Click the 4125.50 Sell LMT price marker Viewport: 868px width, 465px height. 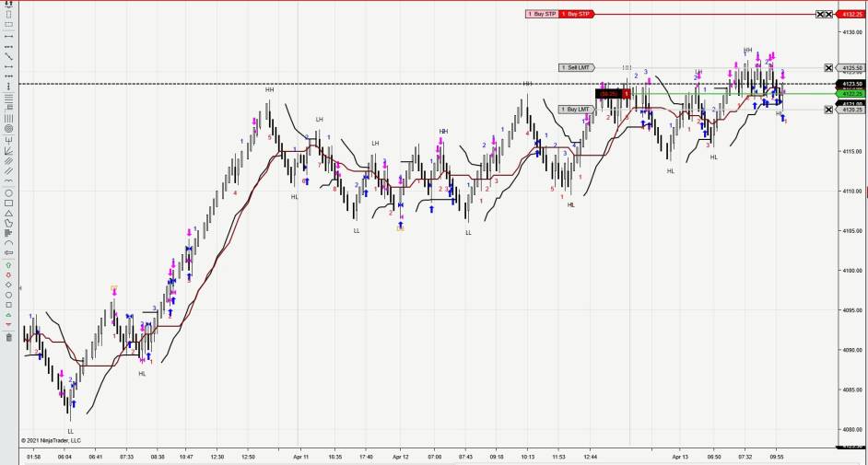[x=851, y=67]
